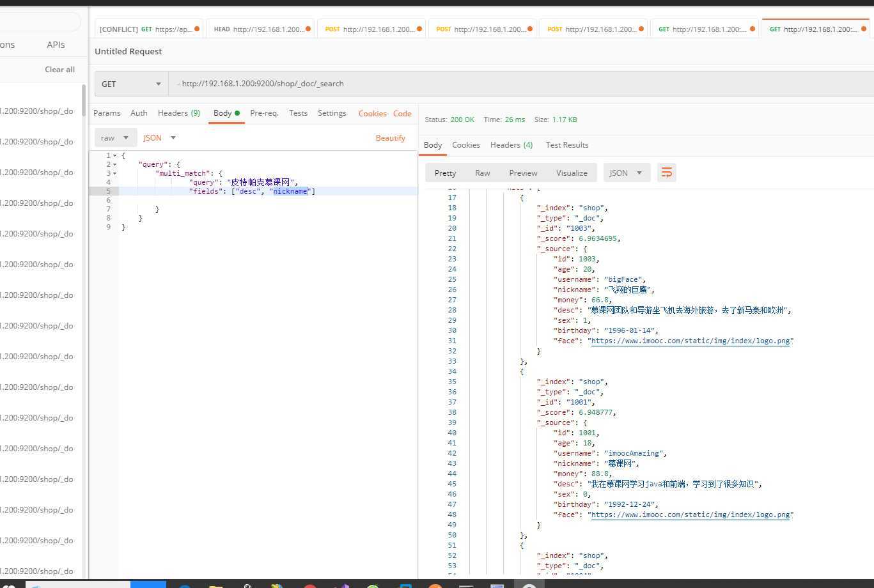Open the request Settings tab

click(332, 113)
